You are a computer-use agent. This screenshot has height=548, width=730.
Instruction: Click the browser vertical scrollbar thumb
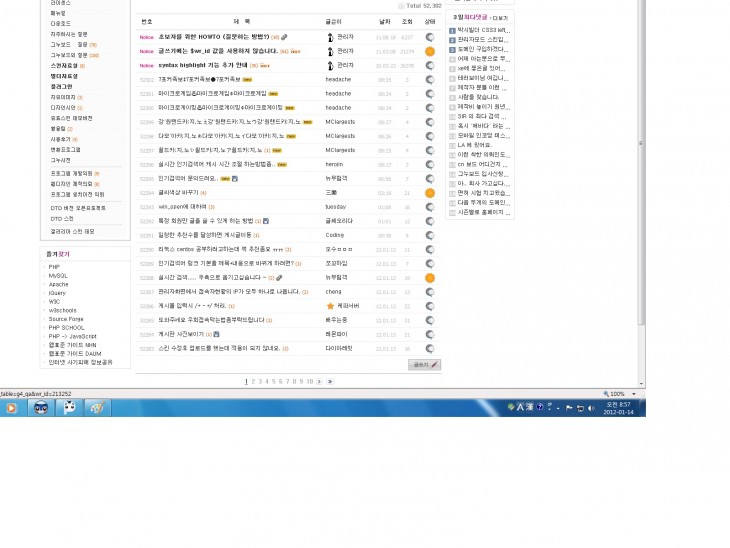(x=642, y=162)
